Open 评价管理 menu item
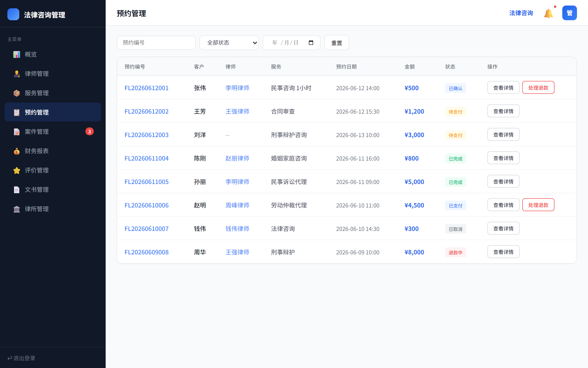 (x=53, y=170)
